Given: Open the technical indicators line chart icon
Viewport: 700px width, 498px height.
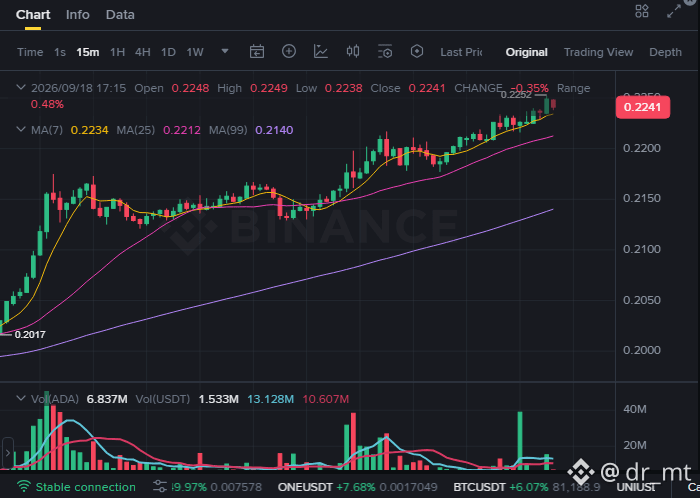Looking at the screenshot, I should 321,52.
